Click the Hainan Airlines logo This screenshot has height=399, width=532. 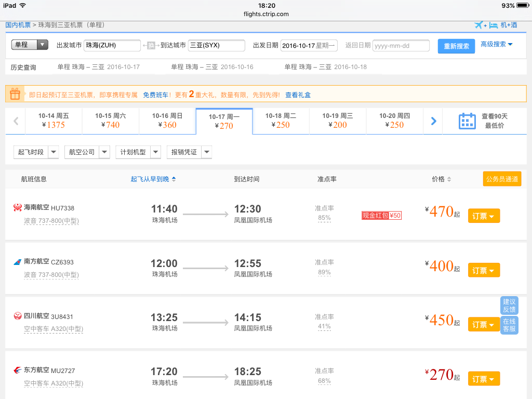[17, 207]
